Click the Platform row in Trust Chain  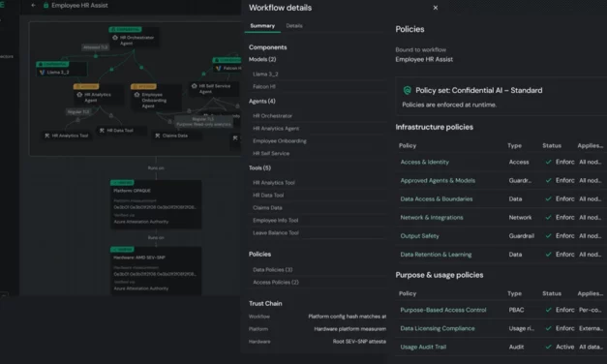click(x=317, y=329)
